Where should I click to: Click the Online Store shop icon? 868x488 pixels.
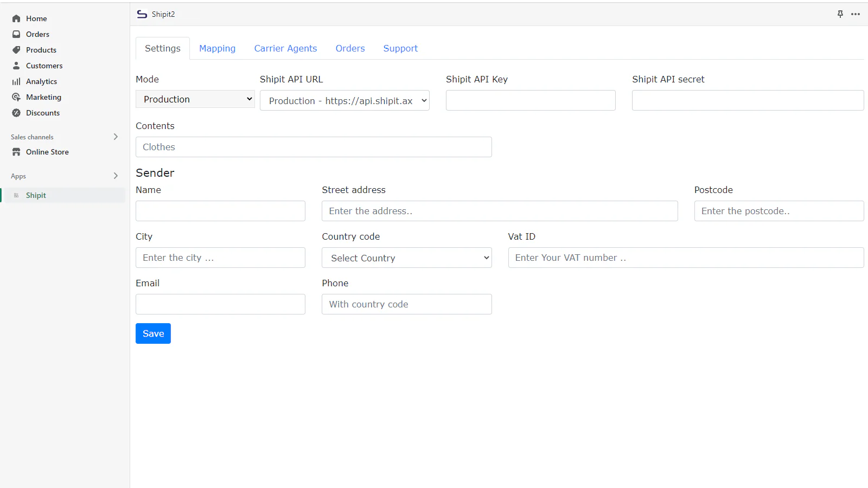(16, 152)
